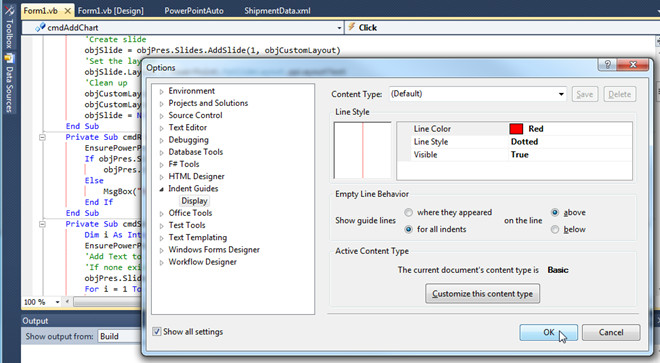Select the Line Color property row

514,129
